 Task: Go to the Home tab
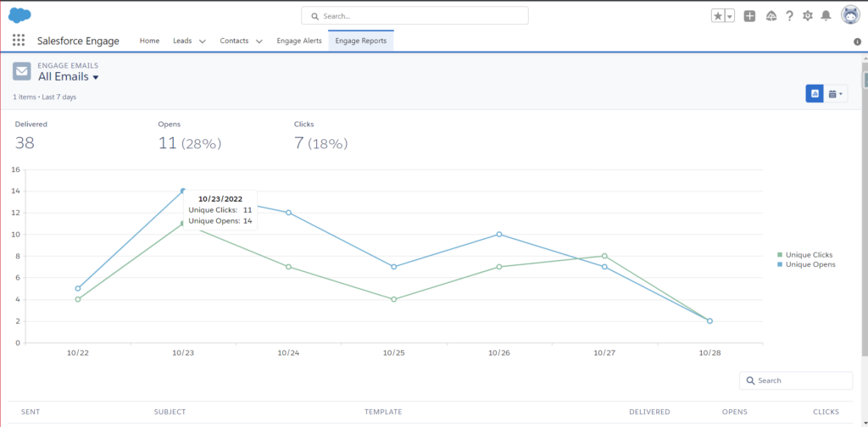tap(149, 41)
